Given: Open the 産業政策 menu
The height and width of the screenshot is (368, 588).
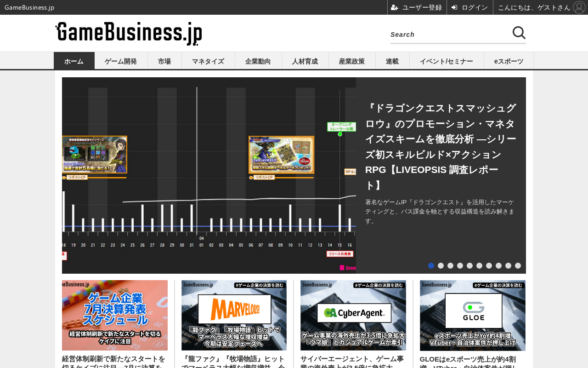Looking at the screenshot, I should pos(352,61).
